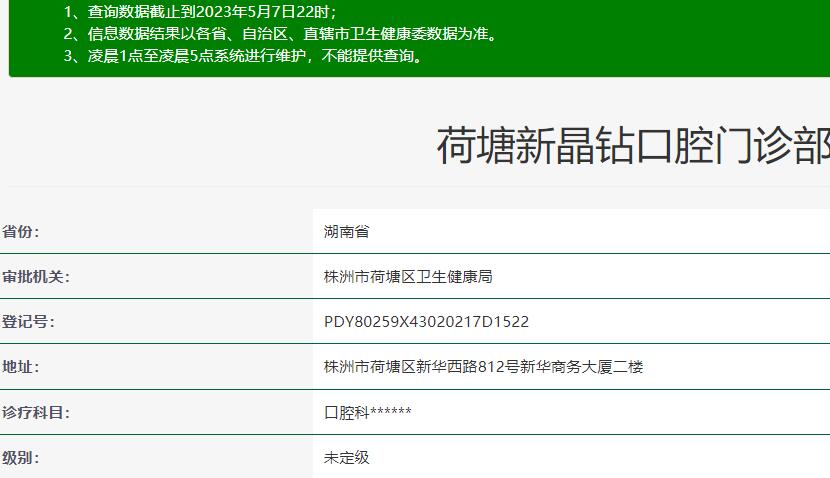
Task: Click the 级别 label
Action: (21, 457)
